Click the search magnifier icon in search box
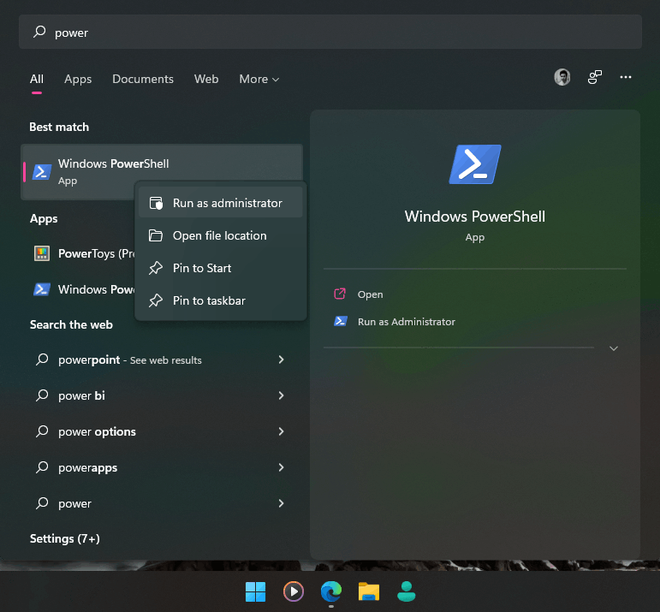Viewport: 660px width, 612px height. (x=40, y=32)
